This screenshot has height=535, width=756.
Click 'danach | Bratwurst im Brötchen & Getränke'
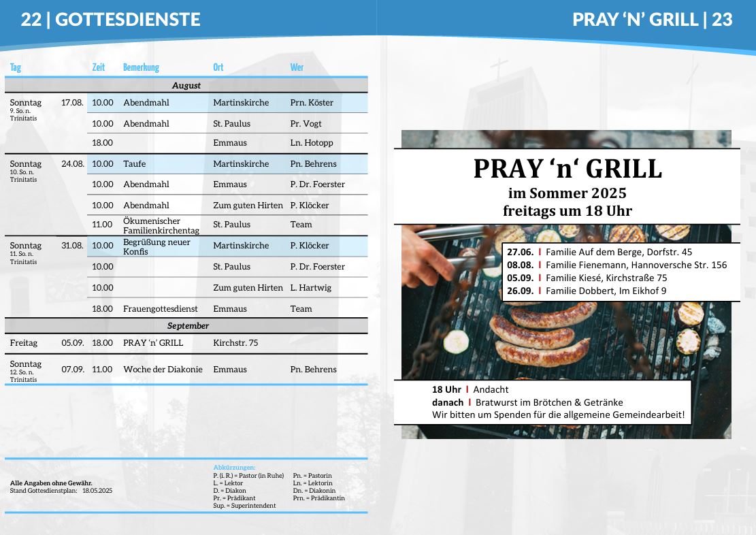(527, 402)
